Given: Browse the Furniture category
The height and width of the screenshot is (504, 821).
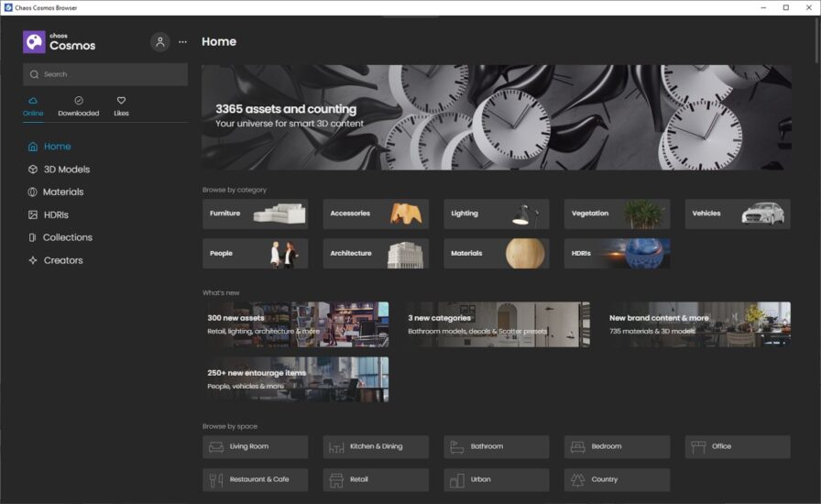Looking at the screenshot, I should (255, 214).
